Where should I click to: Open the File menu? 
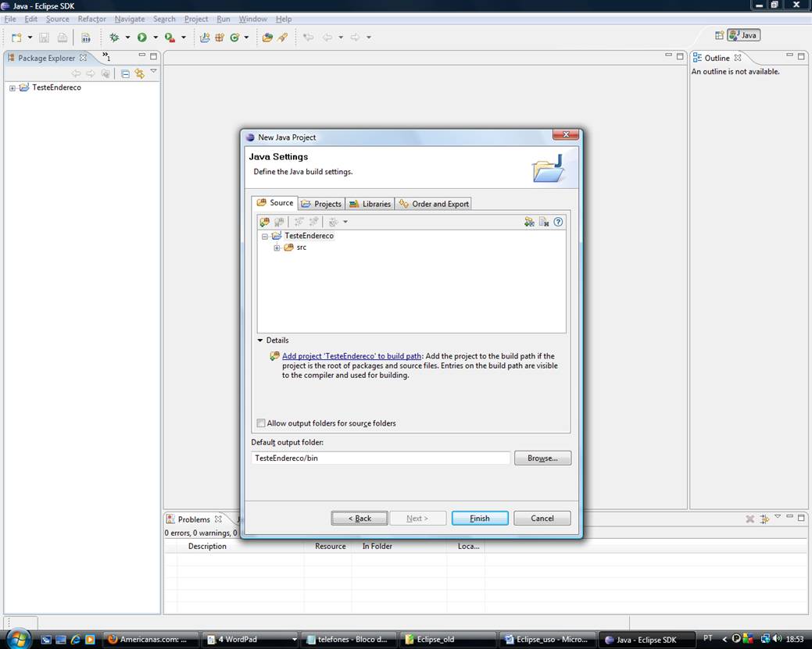[x=10, y=20]
